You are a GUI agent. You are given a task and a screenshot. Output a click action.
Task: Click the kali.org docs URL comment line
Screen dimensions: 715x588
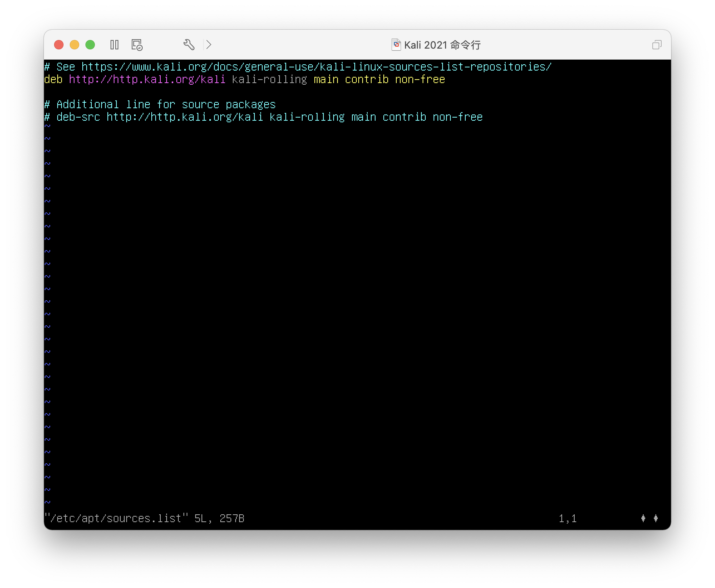(298, 67)
